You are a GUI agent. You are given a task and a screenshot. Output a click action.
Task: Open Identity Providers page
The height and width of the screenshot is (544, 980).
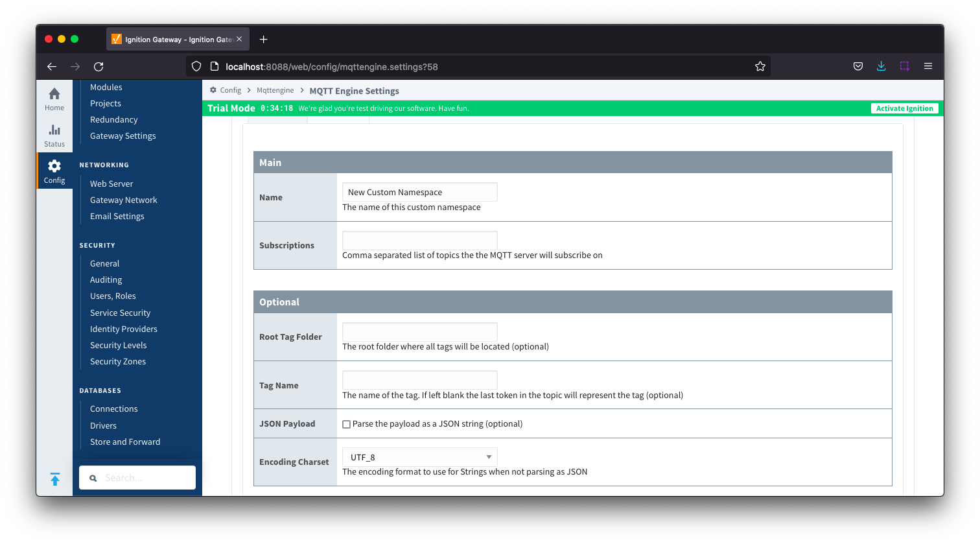coord(124,329)
